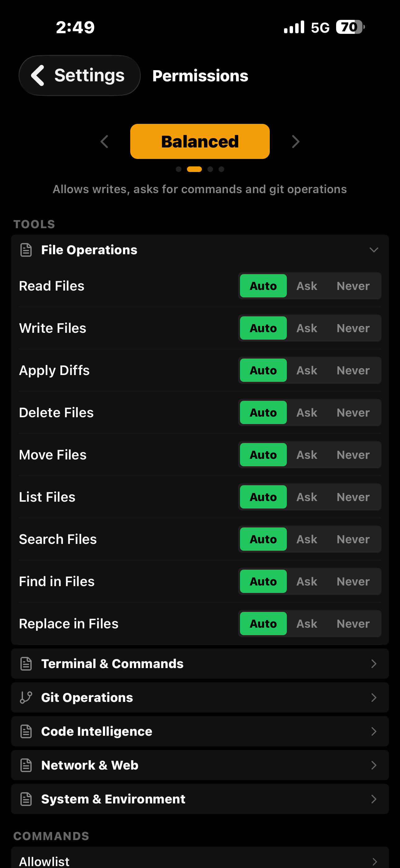Tap the Git Operations branch icon
The height and width of the screenshot is (868, 400).
click(x=26, y=698)
